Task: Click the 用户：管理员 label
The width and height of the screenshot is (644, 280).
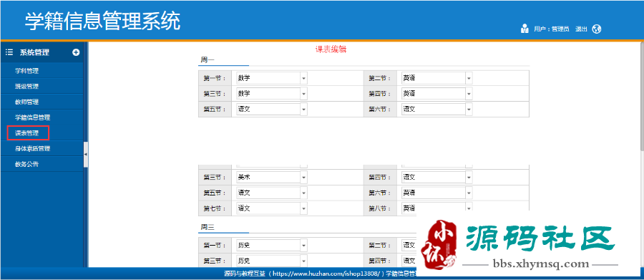Action: click(x=551, y=29)
